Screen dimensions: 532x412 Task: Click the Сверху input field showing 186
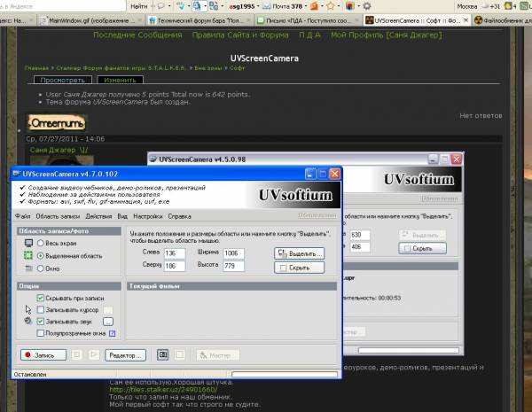(x=175, y=266)
